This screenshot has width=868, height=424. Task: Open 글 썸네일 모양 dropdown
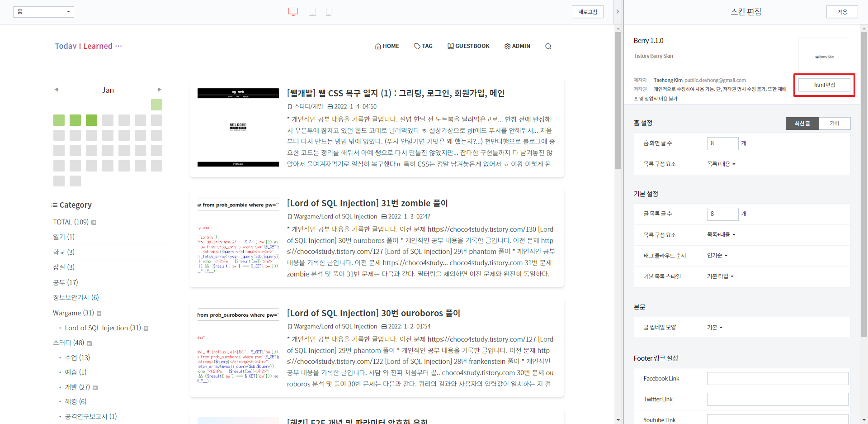715,327
